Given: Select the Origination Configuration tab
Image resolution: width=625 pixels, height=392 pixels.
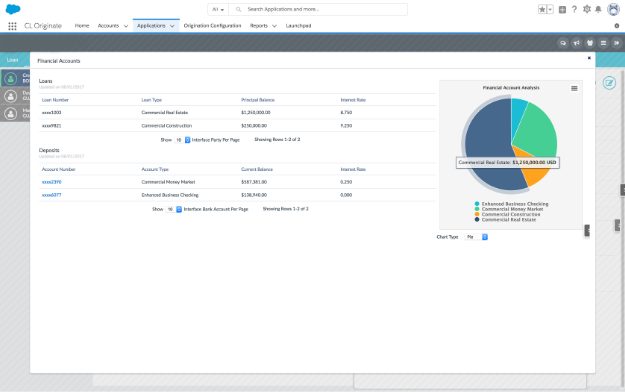Looking at the screenshot, I should click(212, 26).
